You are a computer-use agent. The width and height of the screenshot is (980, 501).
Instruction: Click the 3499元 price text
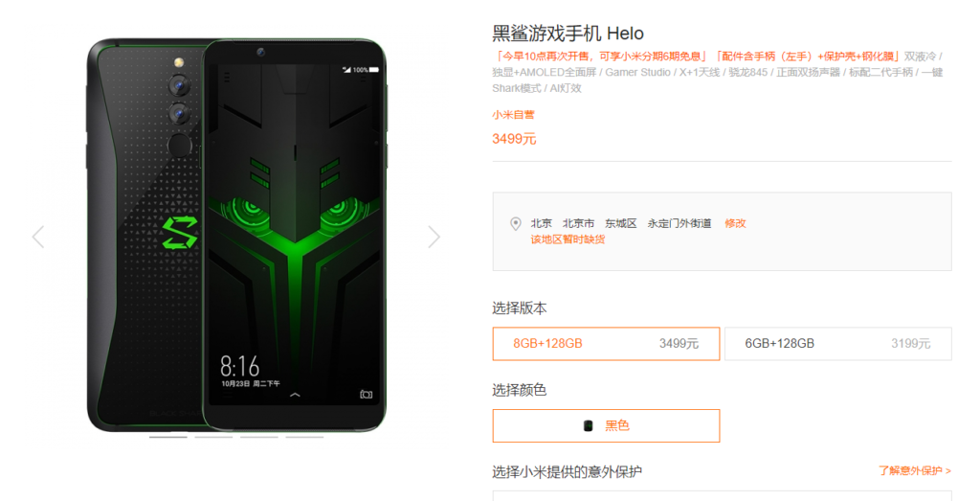(x=514, y=139)
